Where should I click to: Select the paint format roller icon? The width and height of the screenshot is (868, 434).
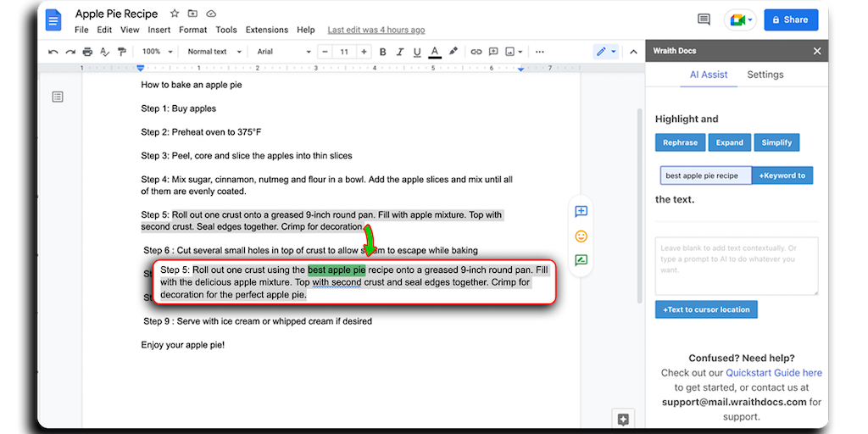click(123, 52)
